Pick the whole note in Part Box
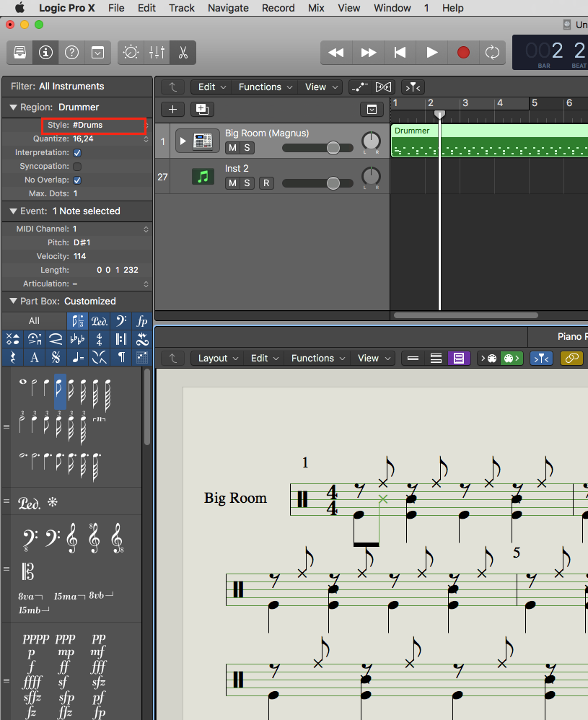This screenshot has height=720, width=588. click(23, 382)
